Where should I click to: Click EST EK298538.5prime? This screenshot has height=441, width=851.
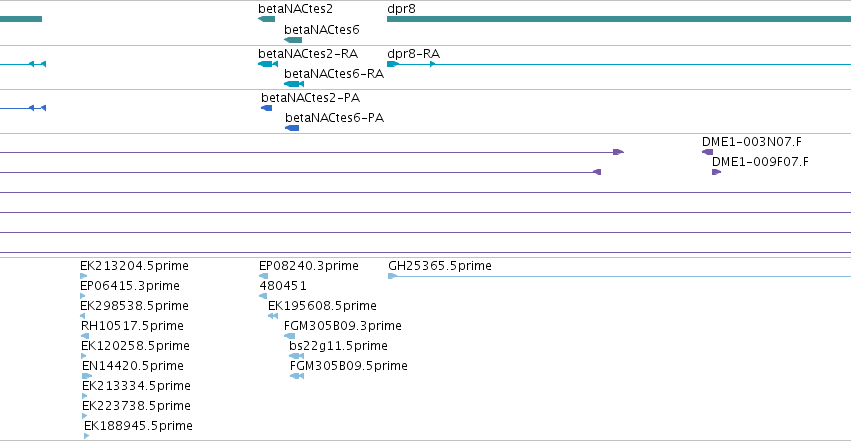(x=82, y=316)
